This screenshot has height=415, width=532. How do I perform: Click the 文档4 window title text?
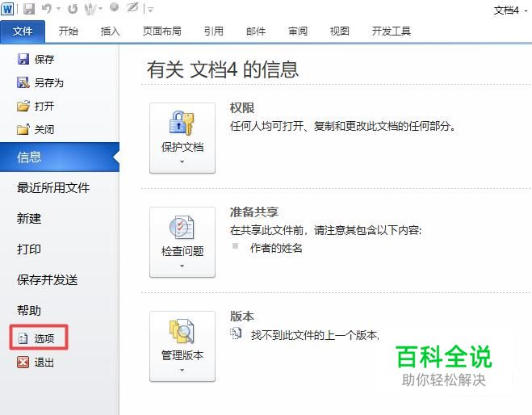(506, 10)
